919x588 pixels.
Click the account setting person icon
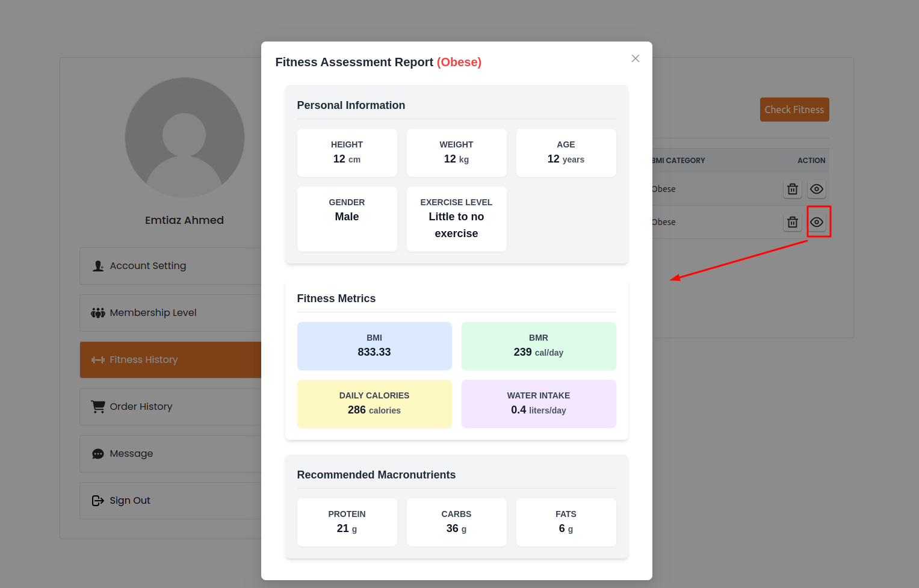pyautogui.click(x=98, y=266)
